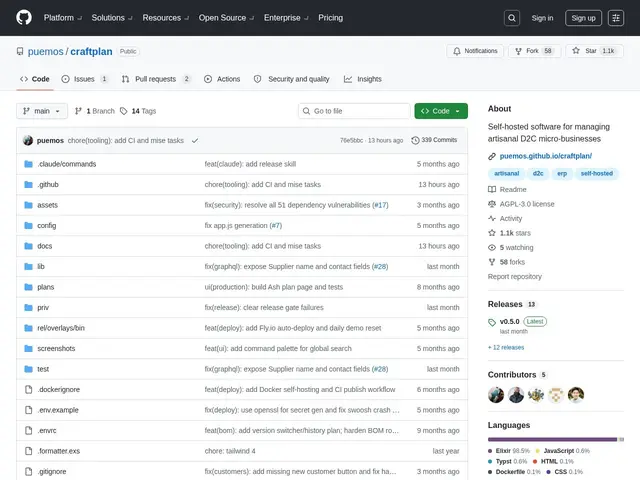Image resolution: width=640 pixels, height=480 pixels.
Task: Click the Go to file search field
Action: (x=354, y=111)
